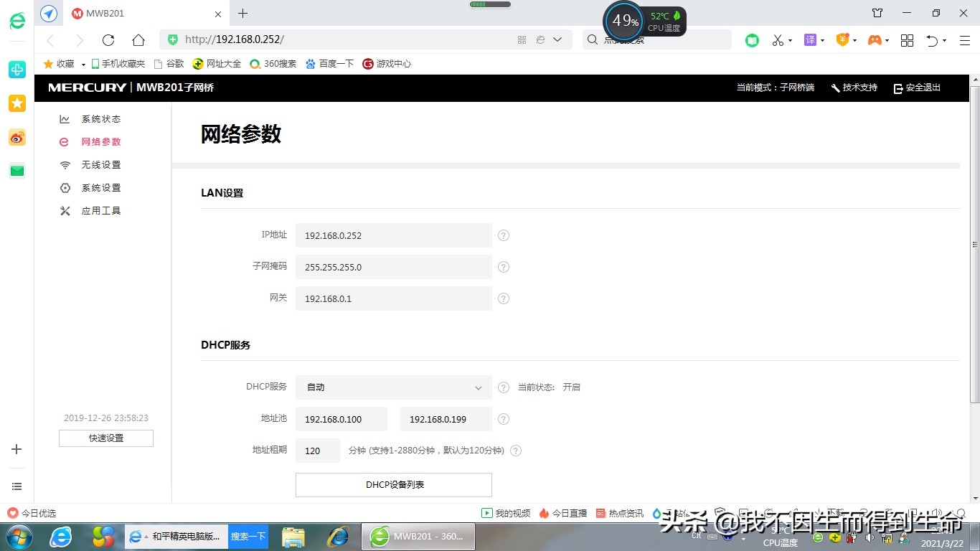The height and width of the screenshot is (551, 980).
Task: Click the 安全退出 logout icon
Action: click(x=897, y=88)
